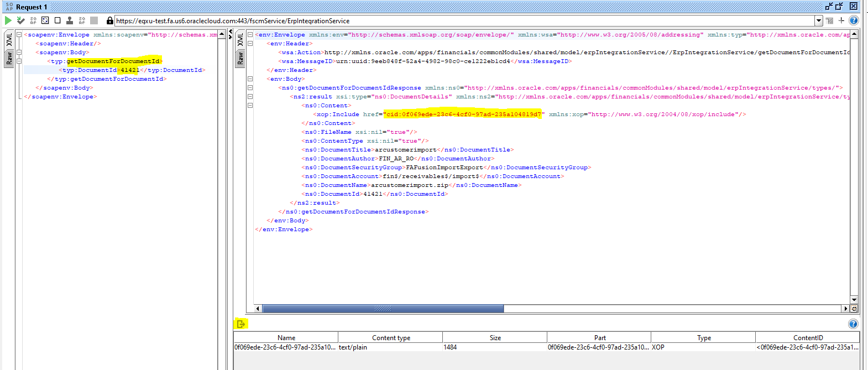The width and height of the screenshot is (868, 370).
Task: Click the XOP type cell
Action: coord(703,347)
